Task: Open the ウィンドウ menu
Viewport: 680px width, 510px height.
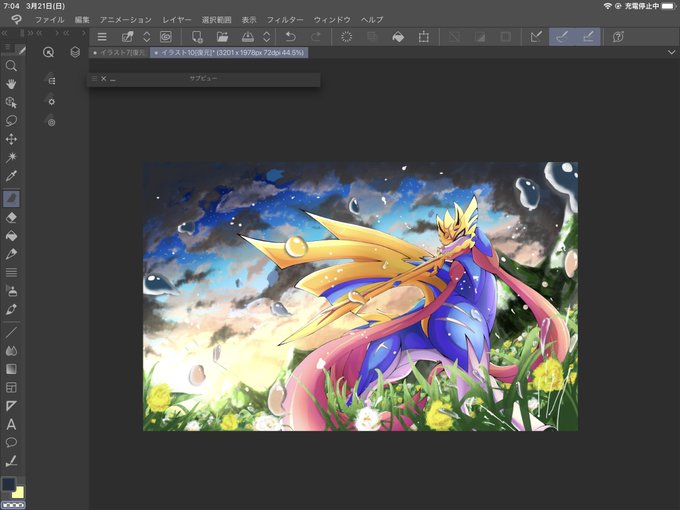Action: tap(332, 20)
